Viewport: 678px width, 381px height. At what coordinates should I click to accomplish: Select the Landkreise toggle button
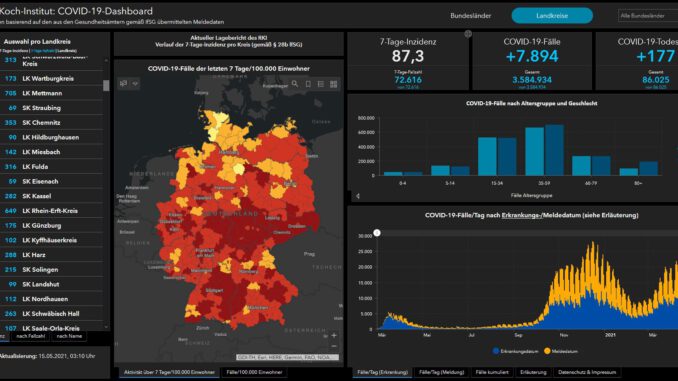[x=552, y=16]
